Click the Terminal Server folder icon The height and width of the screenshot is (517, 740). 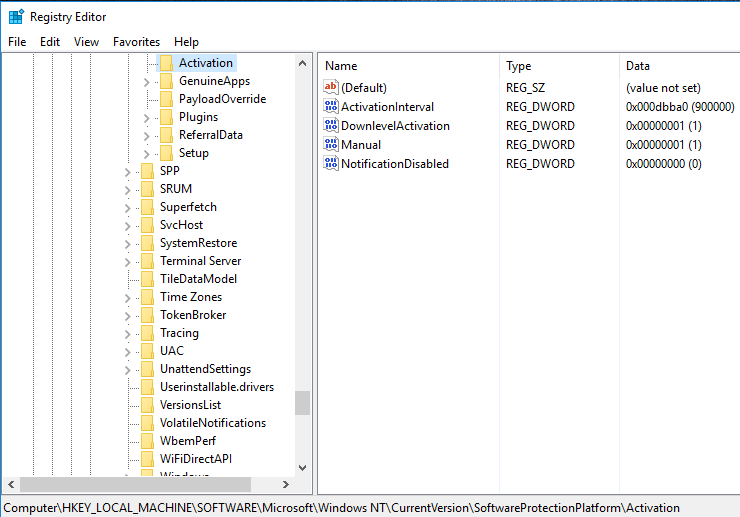coord(147,261)
